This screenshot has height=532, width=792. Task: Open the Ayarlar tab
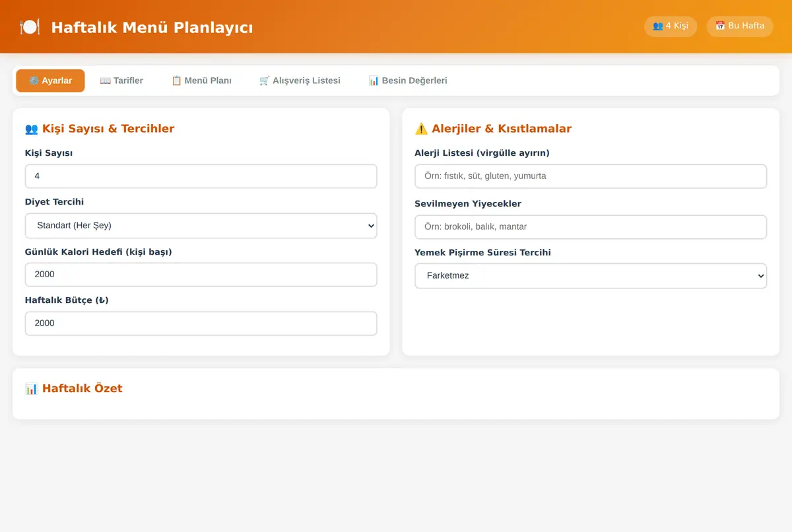[x=50, y=81]
